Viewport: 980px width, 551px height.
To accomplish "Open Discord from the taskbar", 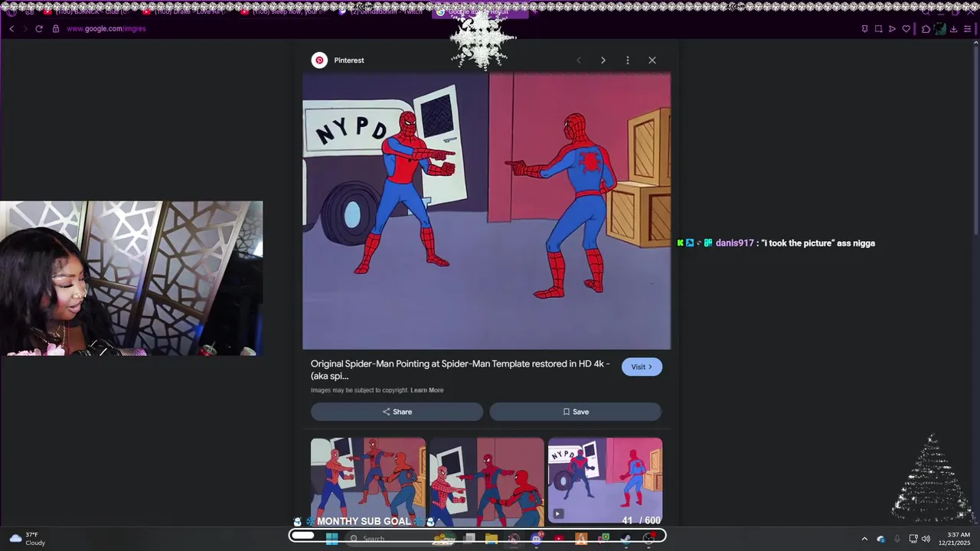I will (537, 539).
